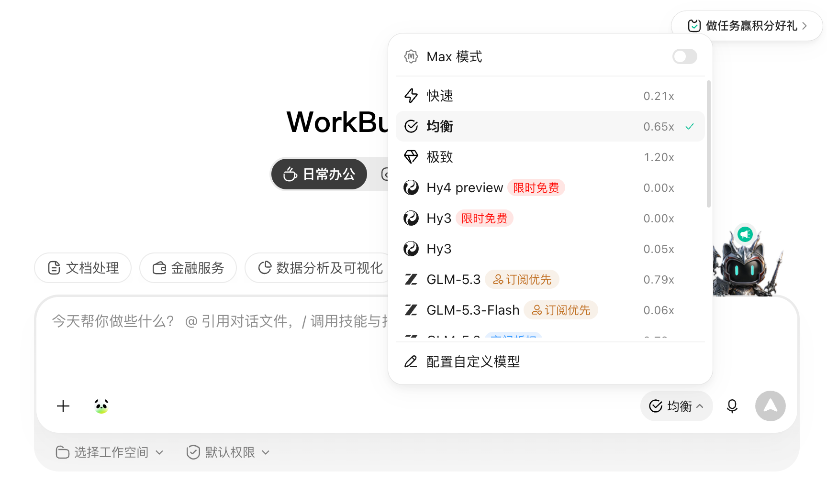
Task: Click the Hy4 preview logo icon
Action: click(411, 187)
